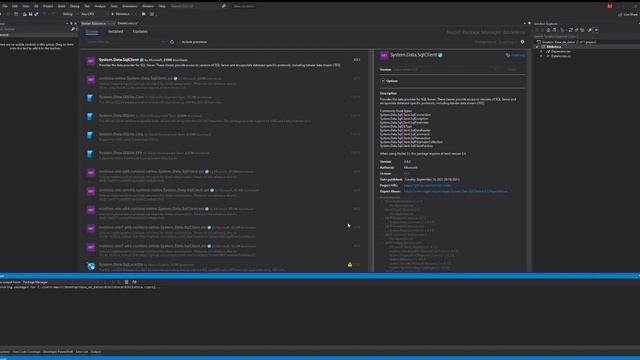
Task: Click the package details vertical scrollbar
Action: point(528,160)
